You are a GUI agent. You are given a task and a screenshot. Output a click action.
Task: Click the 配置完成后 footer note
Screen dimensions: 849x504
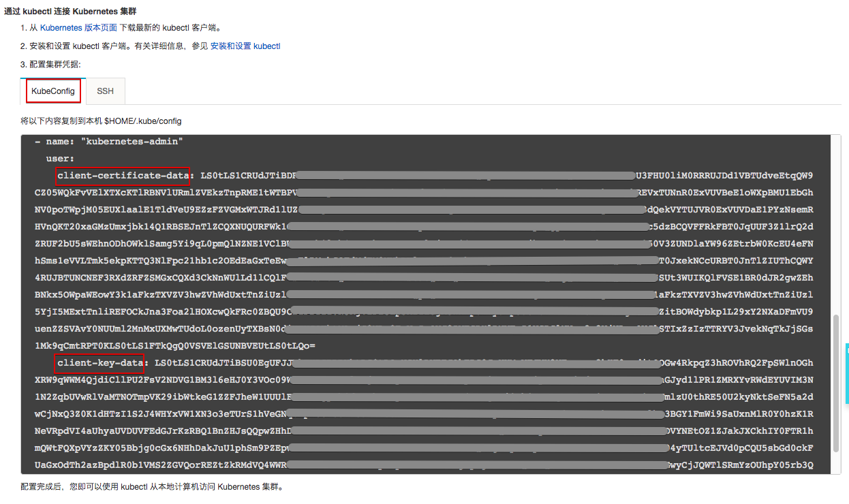pyautogui.click(x=151, y=487)
